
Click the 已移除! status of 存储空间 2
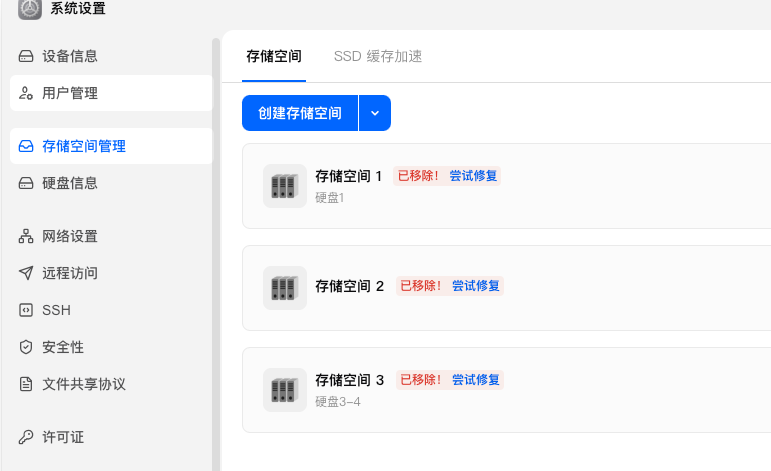tap(421, 286)
